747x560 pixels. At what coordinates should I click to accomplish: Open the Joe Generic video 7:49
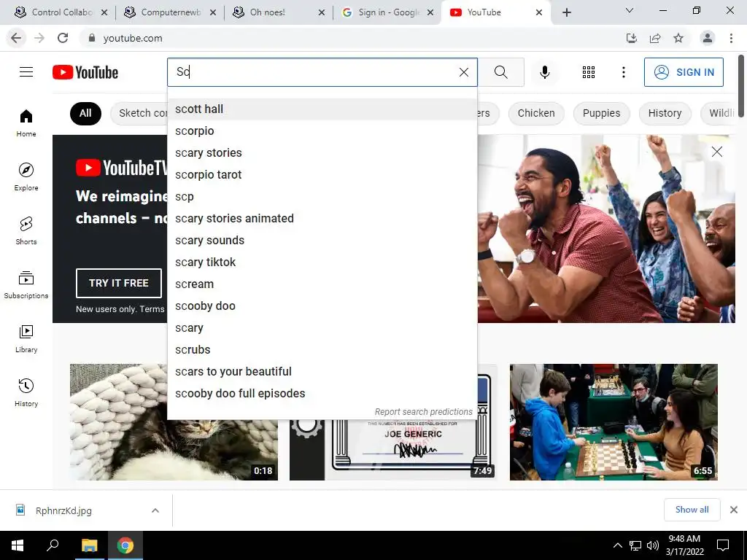(x=393, y=450)
